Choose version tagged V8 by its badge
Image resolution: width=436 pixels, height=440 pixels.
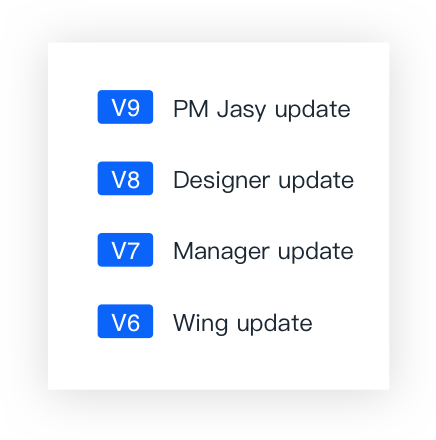click(x=125, y=178)
